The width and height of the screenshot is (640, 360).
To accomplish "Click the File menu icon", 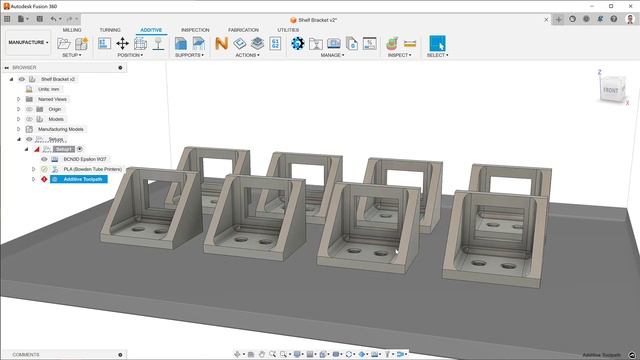I will [x=21, y=19].
